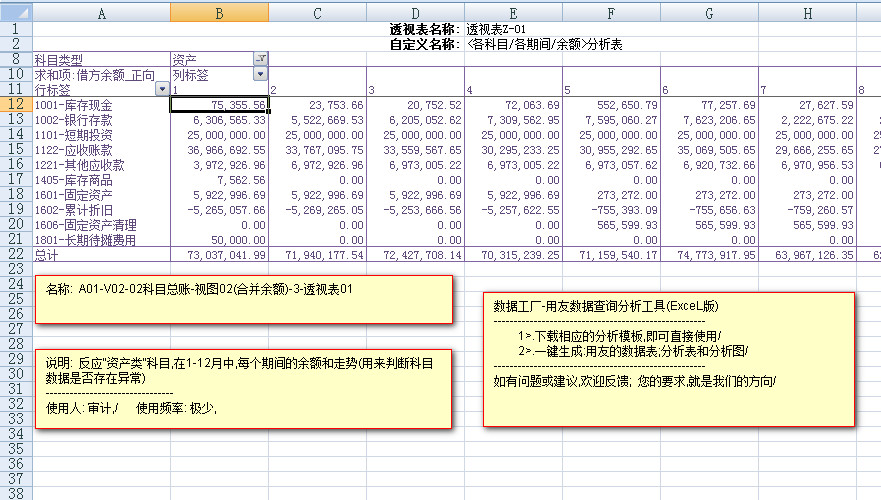
Task: Select the 求和项:借方余额_正向 cell
Action: [100, 74]
